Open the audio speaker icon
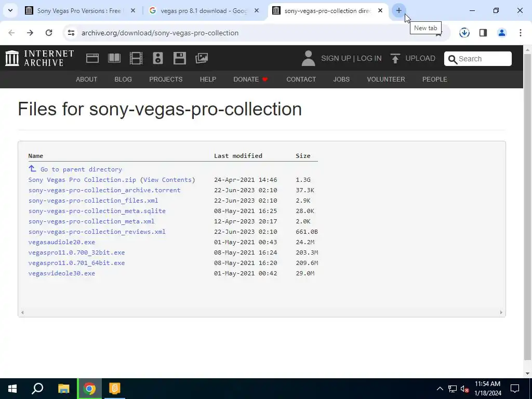The image size is (532, 399). pyautogui.click(x=158, y=58)
